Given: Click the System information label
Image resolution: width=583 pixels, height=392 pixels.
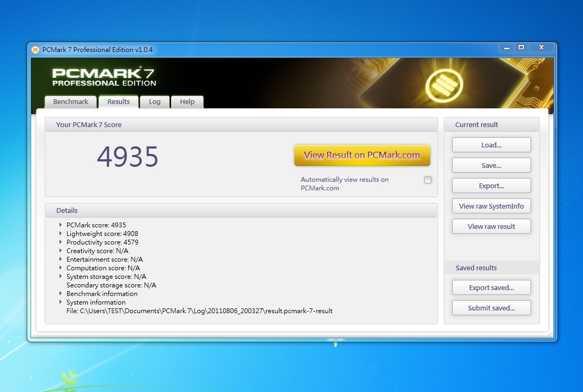Looking at the screenshot, I should click(96, 302).
